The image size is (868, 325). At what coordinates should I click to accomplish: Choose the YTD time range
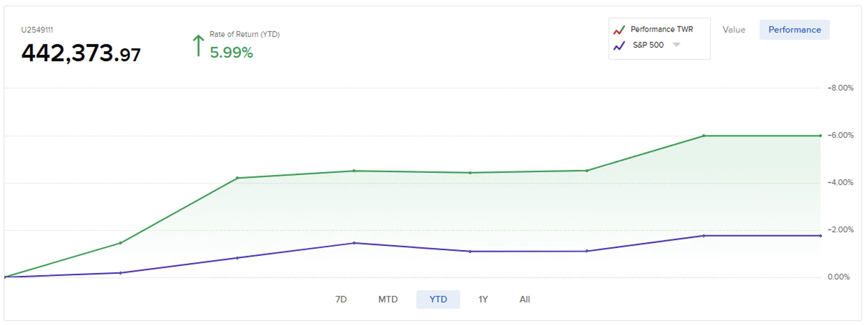click(438, 299)
